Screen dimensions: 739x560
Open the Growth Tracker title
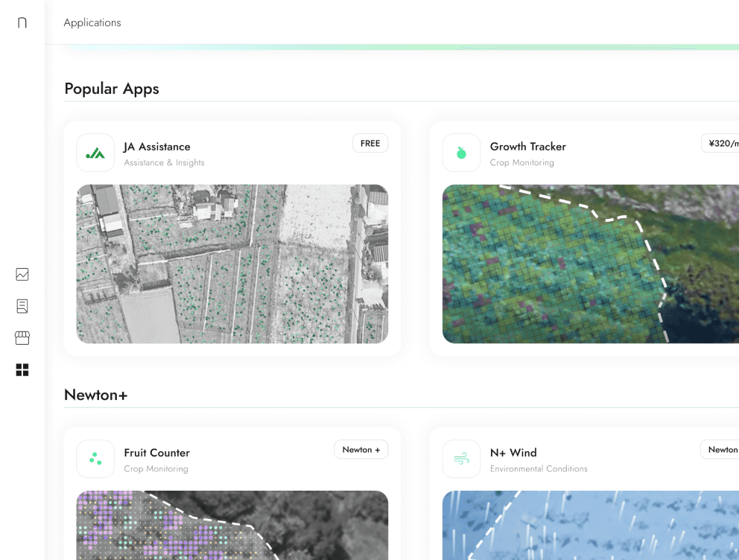528,147
